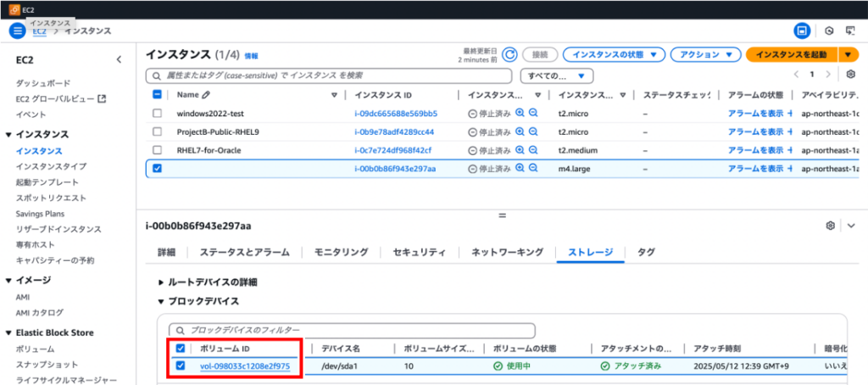The height and width of the screenshot is (385, 868).
Task: Zoom out status filter for windows2022-test
Action: (x=533, y=113)
